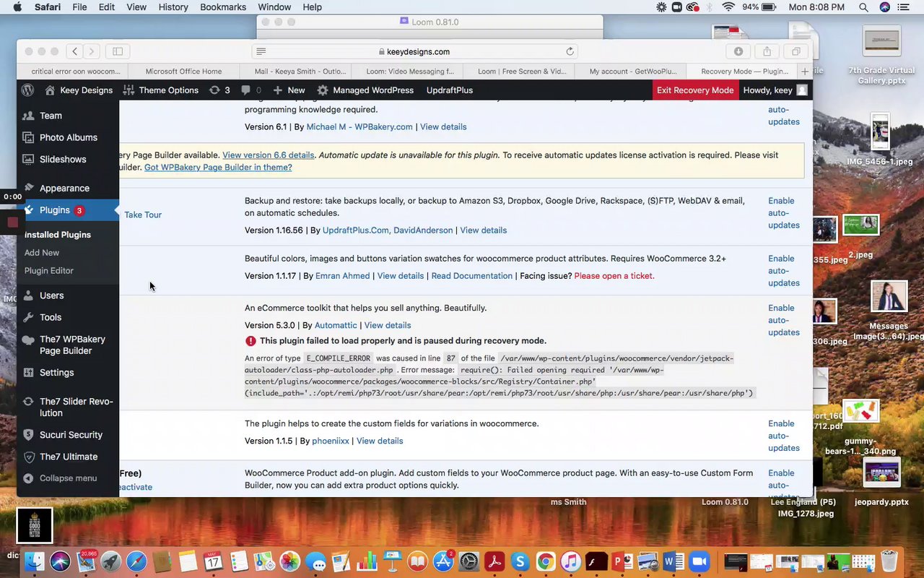Click Add New under Plugins
Image resolution: width=924 pixels, height=578 pixels.
42,253
